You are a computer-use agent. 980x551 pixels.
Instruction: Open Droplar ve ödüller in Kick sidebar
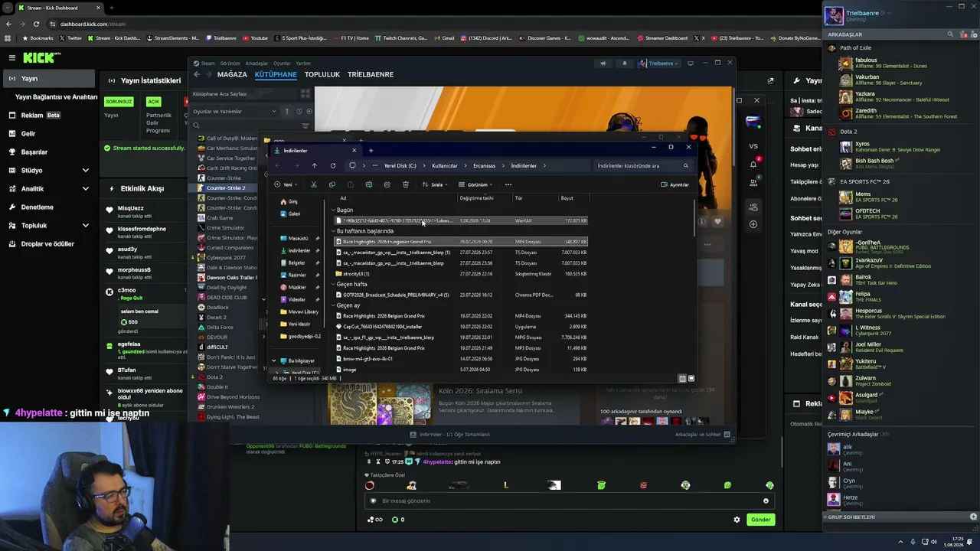click(x=50, y=243)
